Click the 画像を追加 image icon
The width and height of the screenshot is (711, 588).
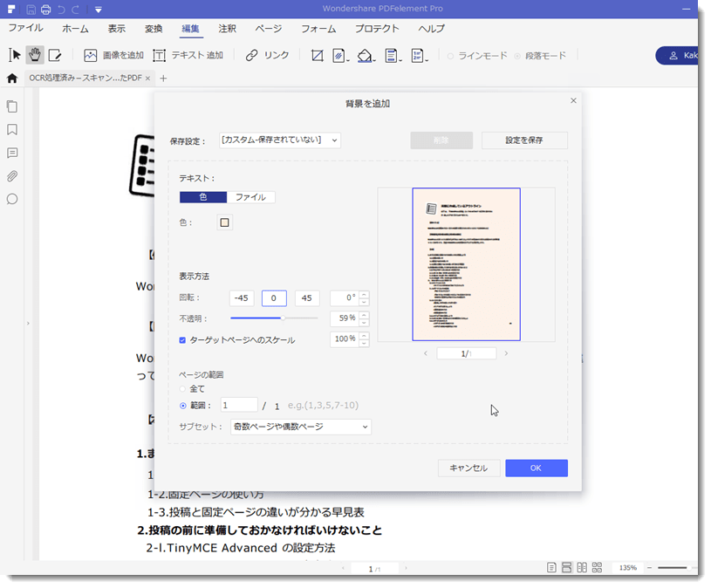tap(90, 55)
